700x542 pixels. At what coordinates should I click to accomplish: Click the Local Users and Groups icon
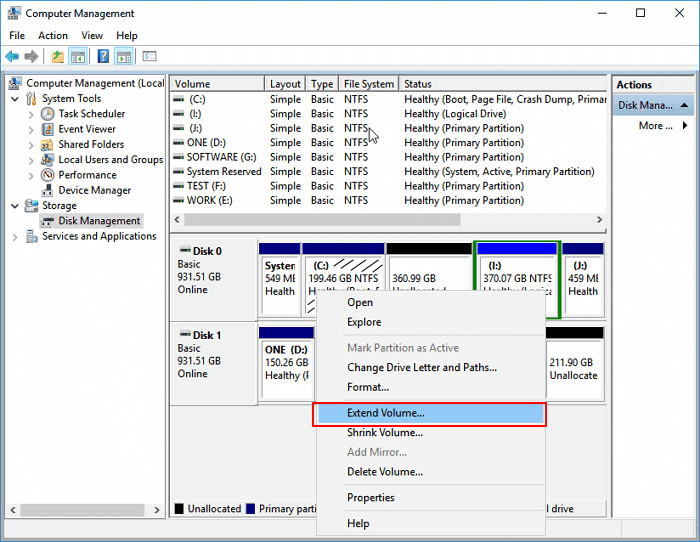pos(48,160)
